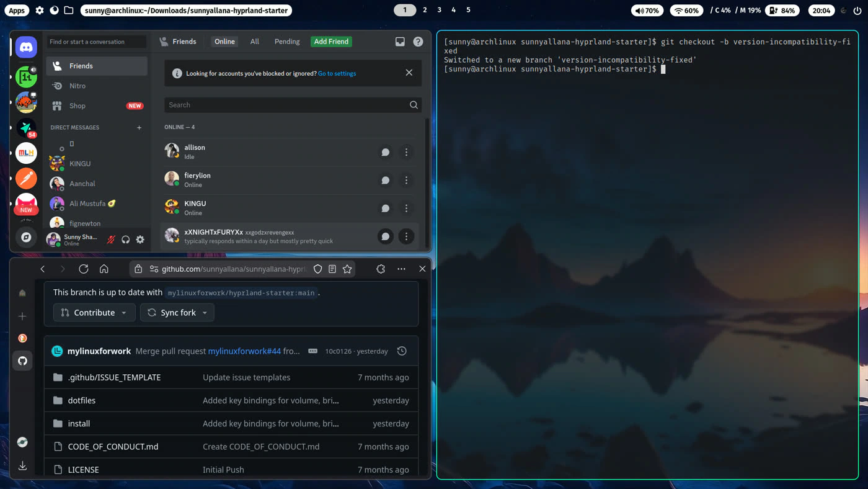The height and width of the screenshot is (489, 868).
Task: Open Discord home direct messages icon
Action: pos(26,47)
